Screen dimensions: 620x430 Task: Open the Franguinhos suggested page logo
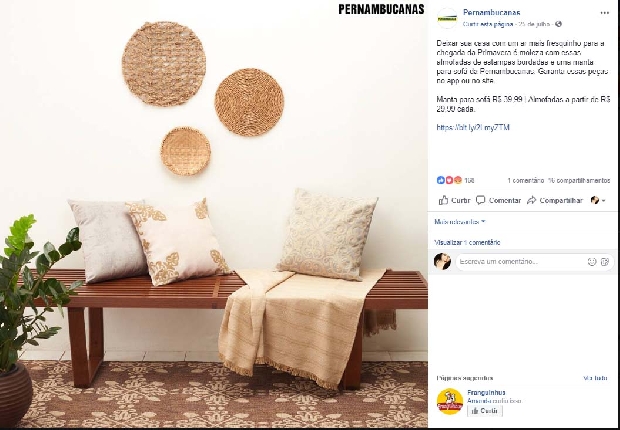click(x=450, y=402)
